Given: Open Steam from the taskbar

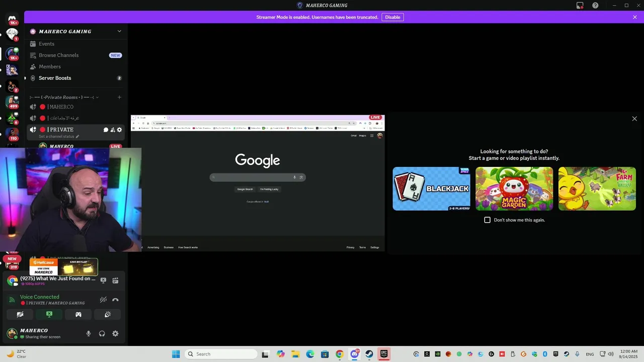Looking at the screenshot, I should pos(369,354).
